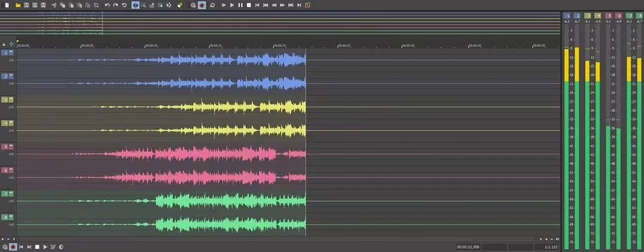Go to end in the bottom transport bar

tap(29, 247)
